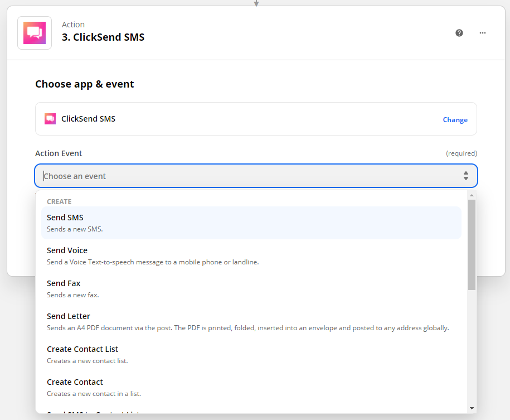This screenshot has height=420, width=510.
Task: Collapse the step using the up arrow
Action: pos(256,3)
